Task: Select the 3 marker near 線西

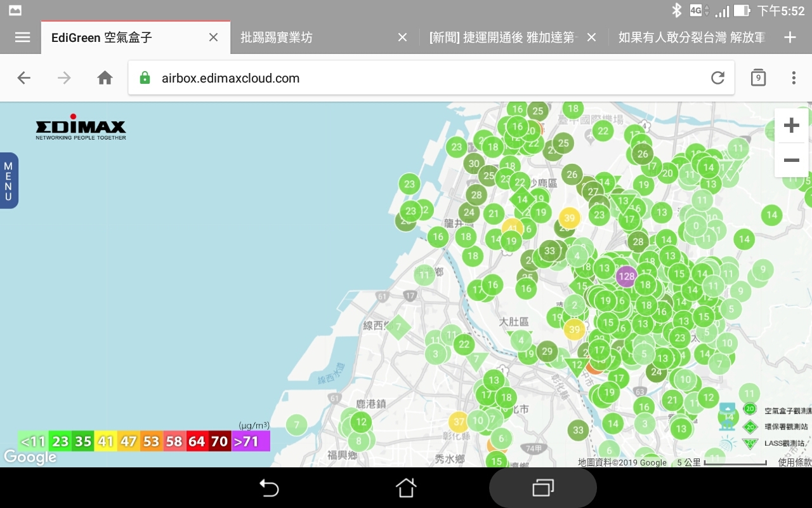Action: coord(435,354)
